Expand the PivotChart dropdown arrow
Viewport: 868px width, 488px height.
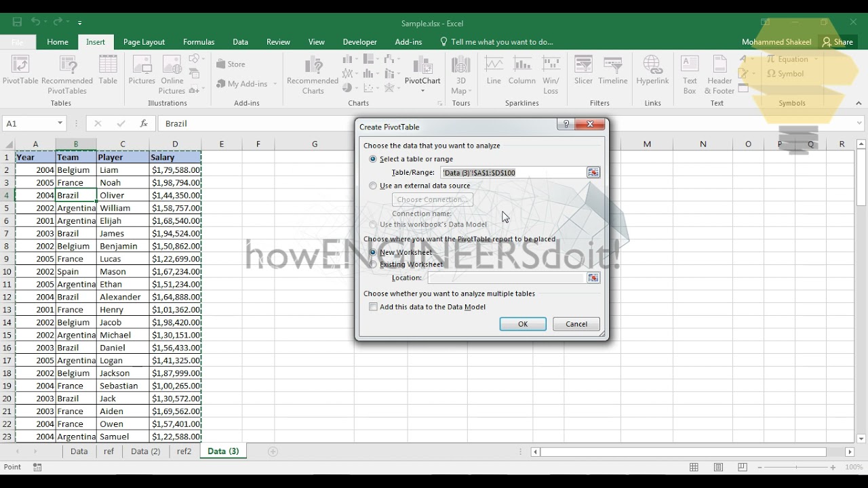coord(422,91)
